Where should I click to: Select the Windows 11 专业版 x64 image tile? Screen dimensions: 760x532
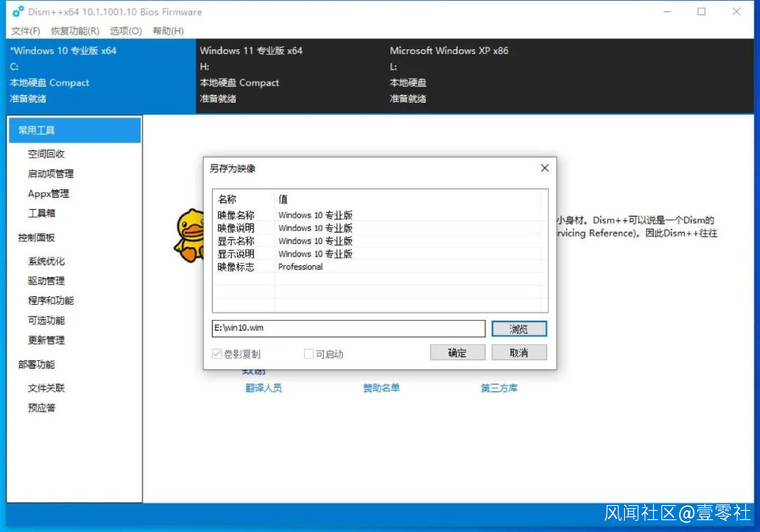click(291, 75)
